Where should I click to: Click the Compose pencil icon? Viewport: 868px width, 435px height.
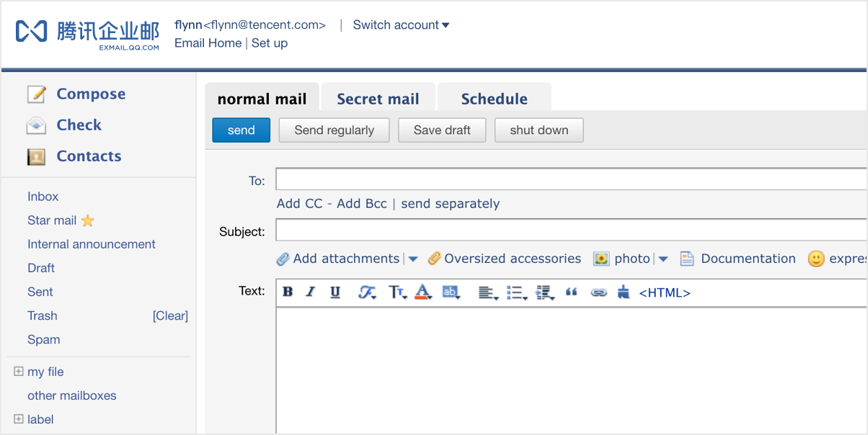36,94
